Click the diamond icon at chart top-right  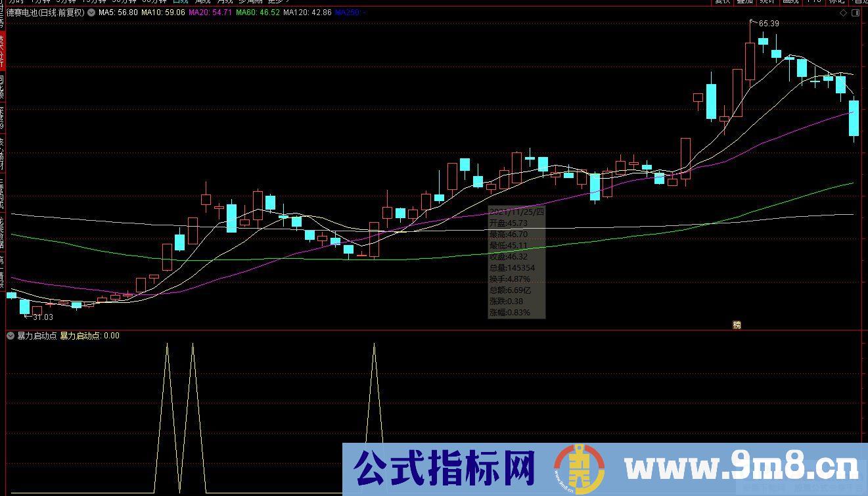click(x=843, y=12)
